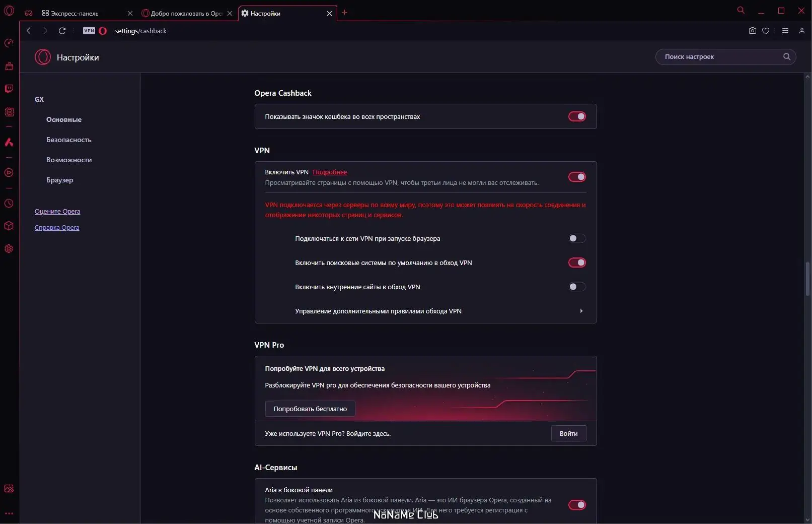
Task: Go forward one page
Action: click(x=45, y=31)
